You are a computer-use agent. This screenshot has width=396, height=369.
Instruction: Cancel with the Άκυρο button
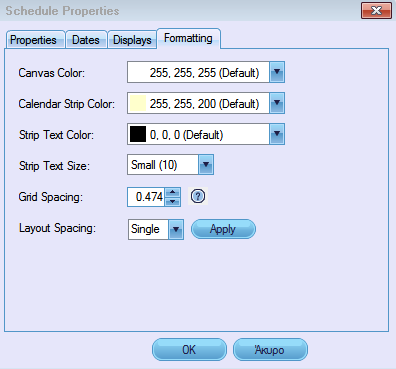pos(270,350)
